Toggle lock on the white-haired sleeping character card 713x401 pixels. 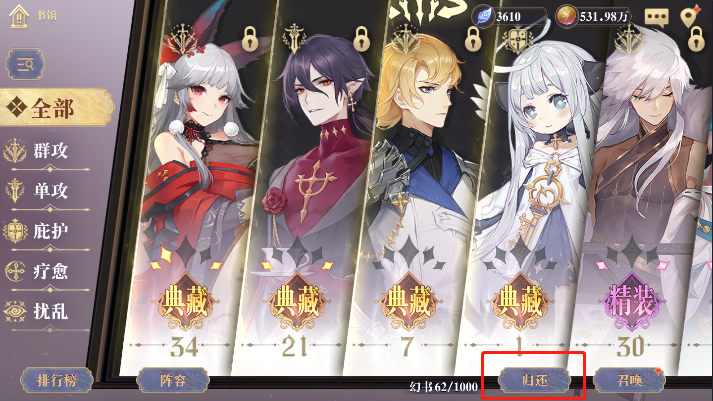click(x=696, y=39)
